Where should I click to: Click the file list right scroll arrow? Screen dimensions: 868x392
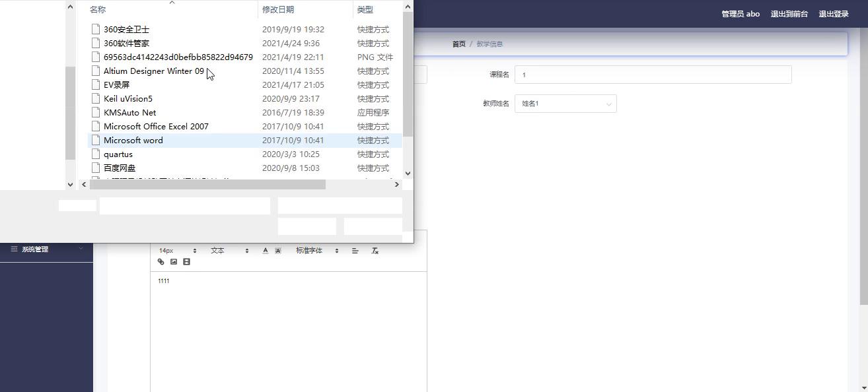pyautogui.click(x=396, y=185)
